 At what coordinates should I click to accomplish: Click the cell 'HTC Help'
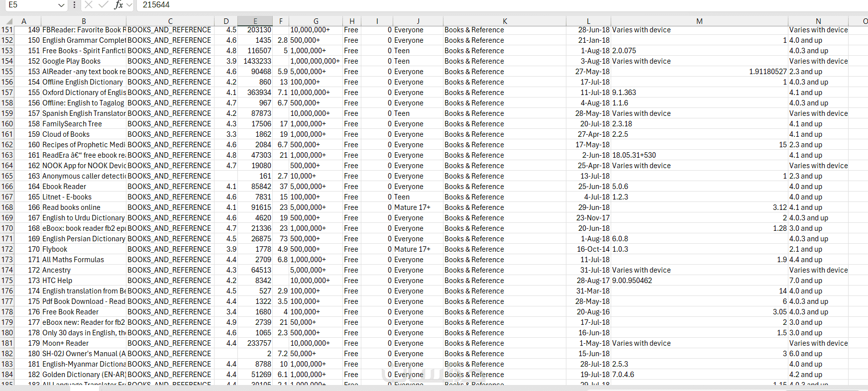(84, 281)
